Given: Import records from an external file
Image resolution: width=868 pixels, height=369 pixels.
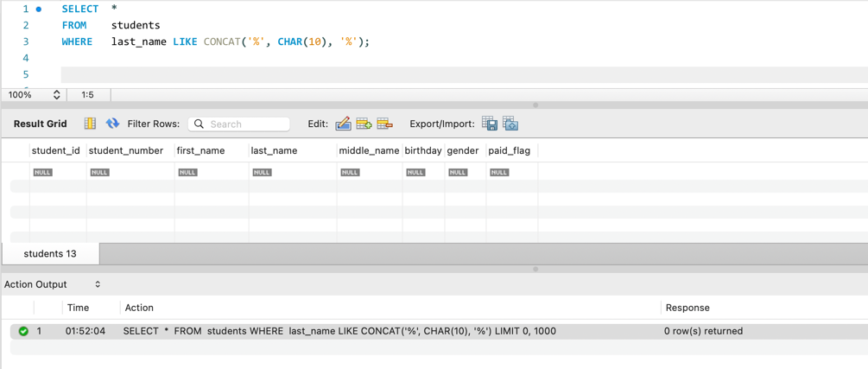Looking at the screenshot, I should (510, 124).
